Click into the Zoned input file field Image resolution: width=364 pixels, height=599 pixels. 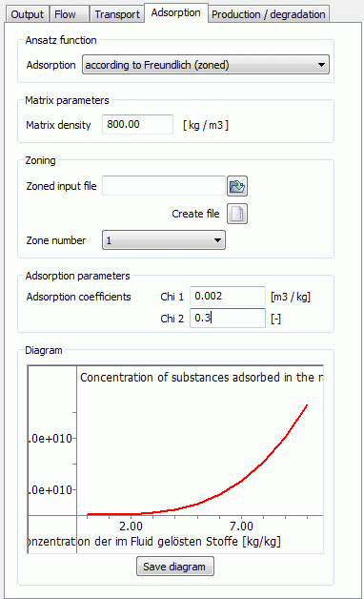(x=164, y=186)
